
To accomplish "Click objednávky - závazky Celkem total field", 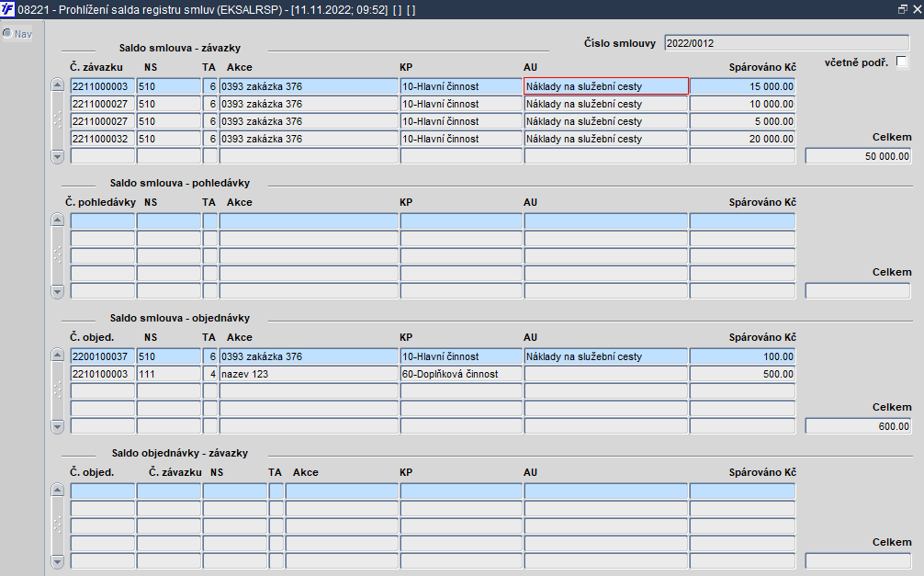I will pos(858,561).
